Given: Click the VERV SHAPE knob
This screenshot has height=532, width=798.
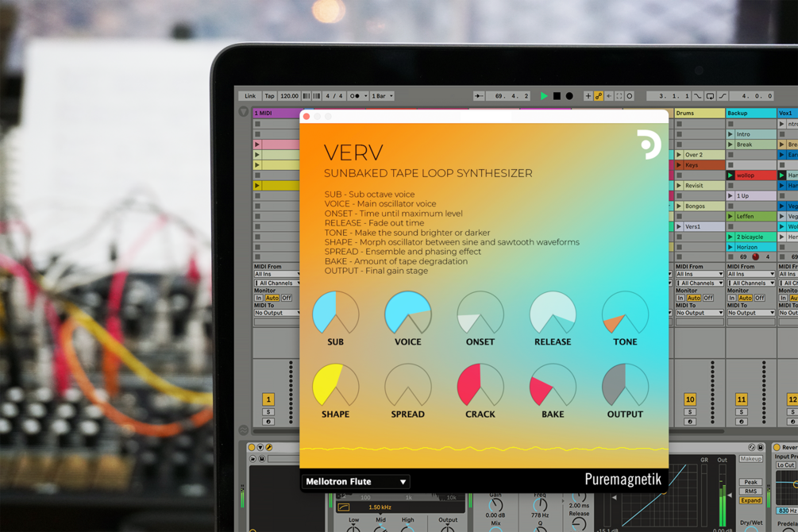Looking at the screenshot, I should tap(335, 385).
